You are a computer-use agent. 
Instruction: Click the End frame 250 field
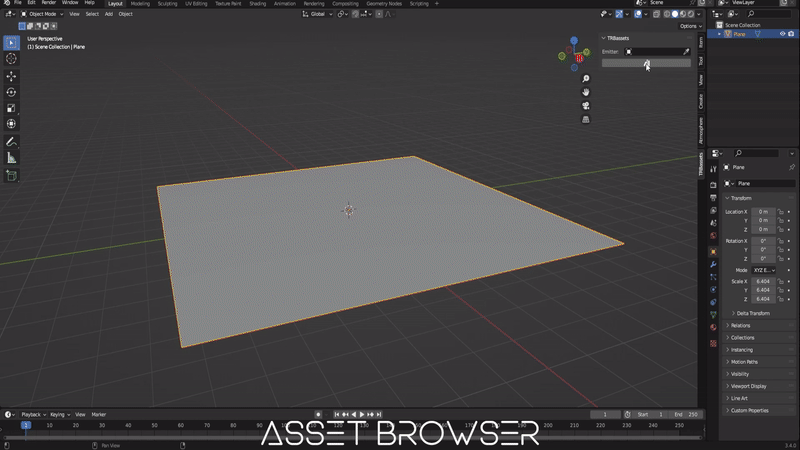click(x=686, y=414)
